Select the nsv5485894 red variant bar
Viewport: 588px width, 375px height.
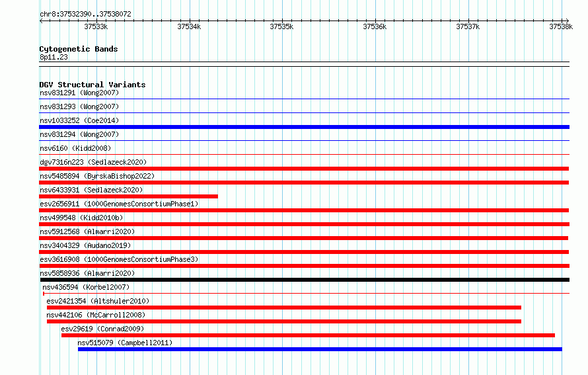pyautogui.click(x=304, y=183)
